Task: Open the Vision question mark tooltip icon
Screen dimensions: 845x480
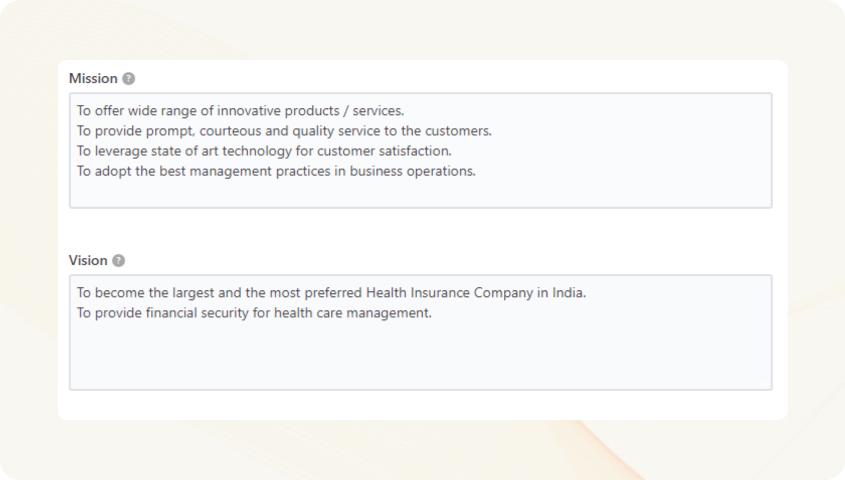Action: pyautogui.click(x=119, y=261)
